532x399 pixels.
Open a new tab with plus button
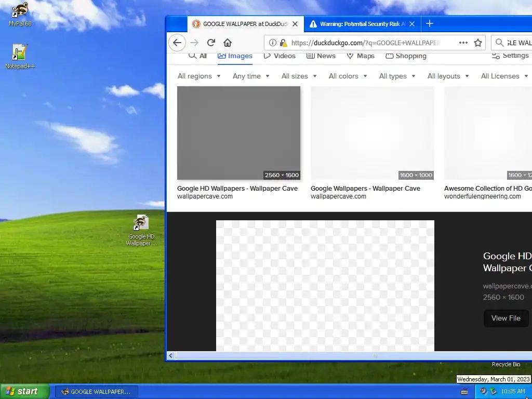430,23
